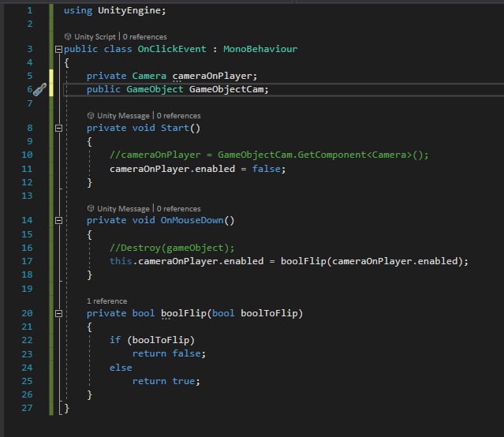Viewport: 504px width, 437px height.
Task: Click the 'GameObject' type on line 6
Action: tap(155, 89)
